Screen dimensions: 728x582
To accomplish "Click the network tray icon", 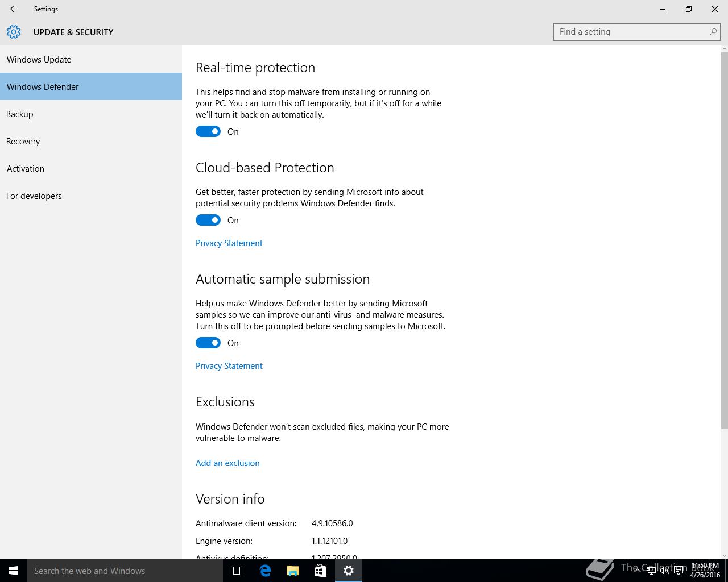I will pyautogui.click(x=651, y=571).
